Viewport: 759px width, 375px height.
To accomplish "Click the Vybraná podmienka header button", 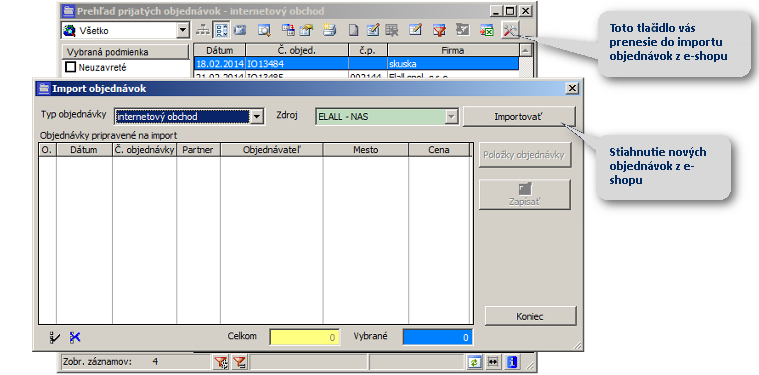I will 125,52.
